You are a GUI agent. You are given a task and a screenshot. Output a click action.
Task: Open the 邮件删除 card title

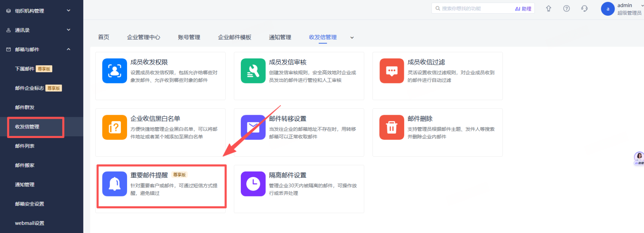pyautogui.click(x=420, y=119)
